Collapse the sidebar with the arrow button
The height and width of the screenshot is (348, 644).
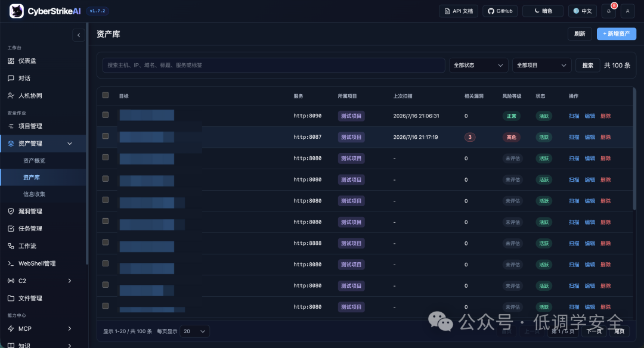(x=79, y=35)
